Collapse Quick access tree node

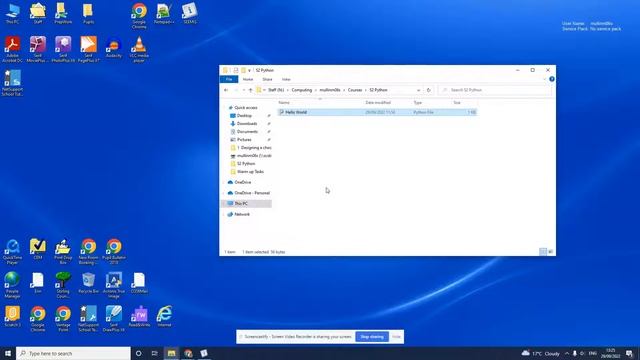click(224, 108)
